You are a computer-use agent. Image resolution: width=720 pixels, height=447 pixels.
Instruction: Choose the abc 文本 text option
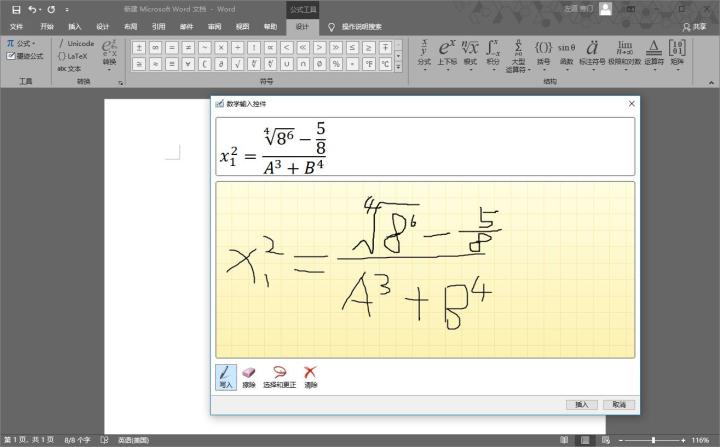point(70,69)
